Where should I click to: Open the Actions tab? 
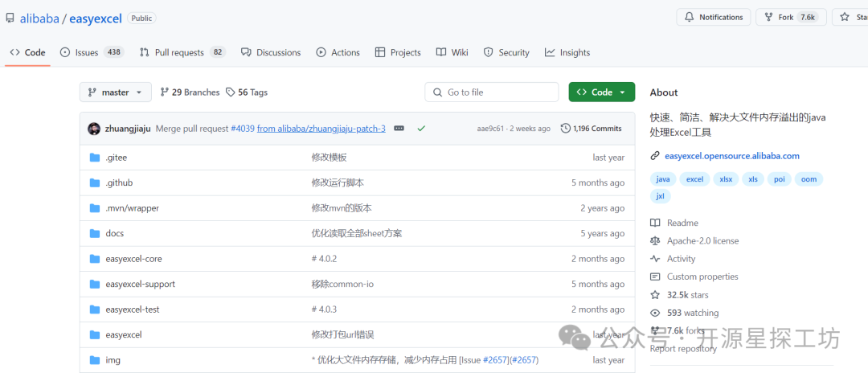(338, 52)
